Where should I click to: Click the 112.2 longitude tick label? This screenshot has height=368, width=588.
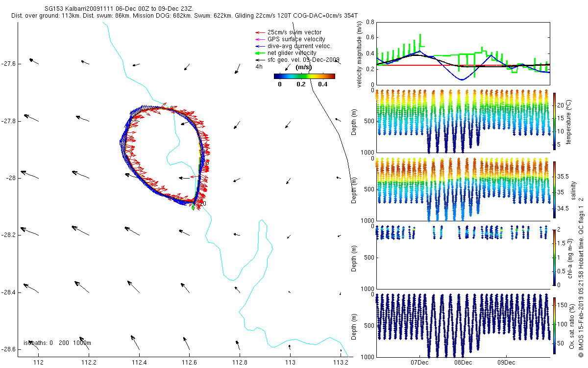pyautogui.click(x=89, y=363)
